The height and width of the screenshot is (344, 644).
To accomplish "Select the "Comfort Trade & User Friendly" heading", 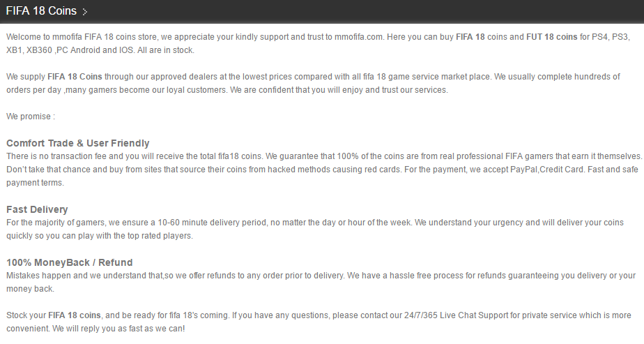I will click(x=77, y=144).
